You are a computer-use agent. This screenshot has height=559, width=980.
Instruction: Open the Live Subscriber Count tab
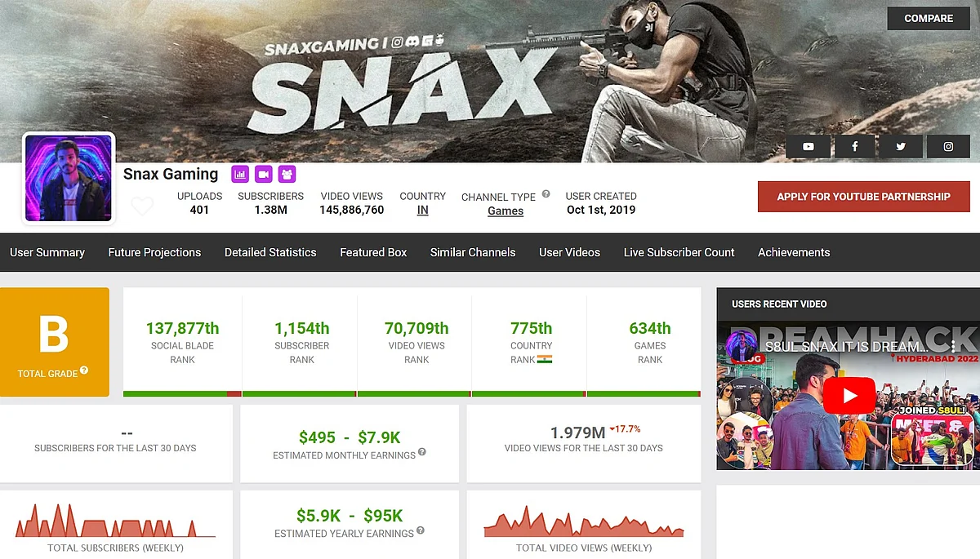click(679, 252)
